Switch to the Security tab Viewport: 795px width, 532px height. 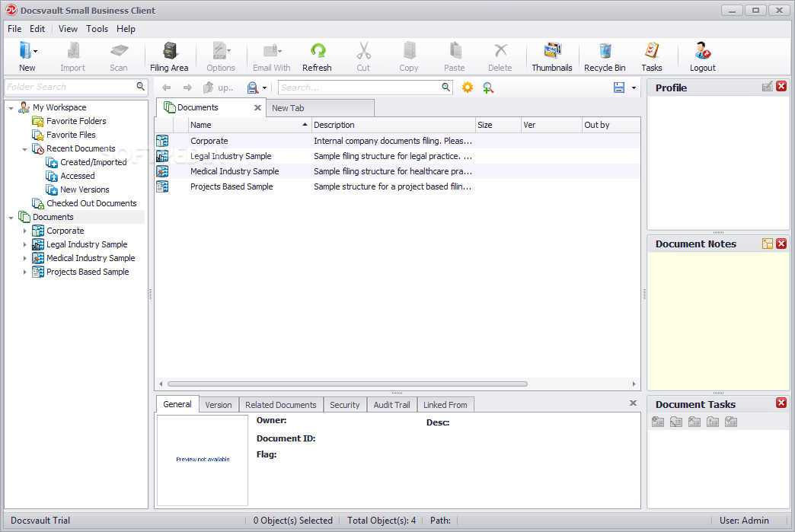pyautogui.click(x=344, y=405)
